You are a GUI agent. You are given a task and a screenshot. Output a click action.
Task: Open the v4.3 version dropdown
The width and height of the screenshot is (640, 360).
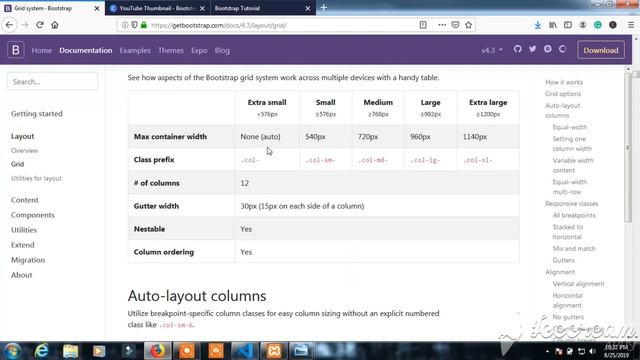[492, 50]
